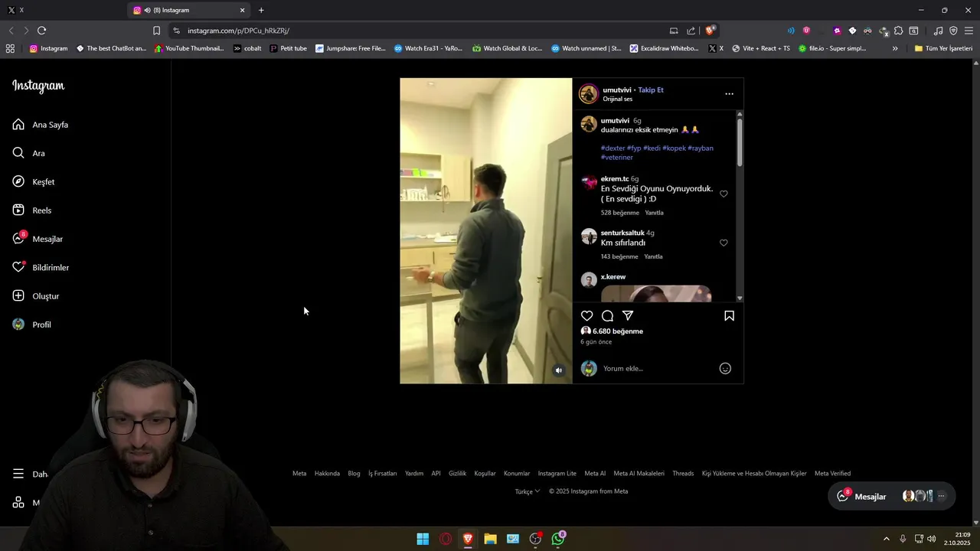Open File Explorer from taskbar
Image resolution: width=980 pixels, height=551 pixels.
[x=490, y=539]
